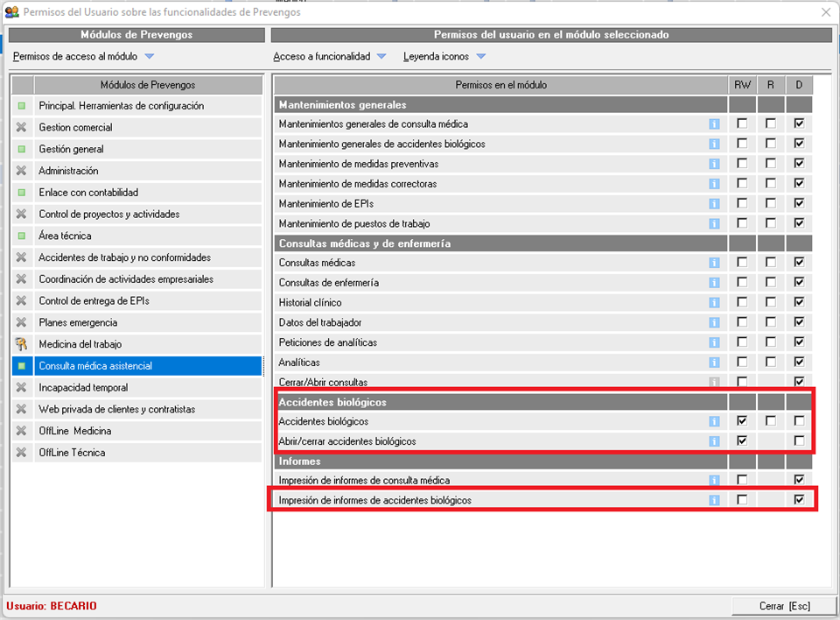Click info icon for Accidentes biológicos row
The image size is (840, 620).
click(714, 421)
